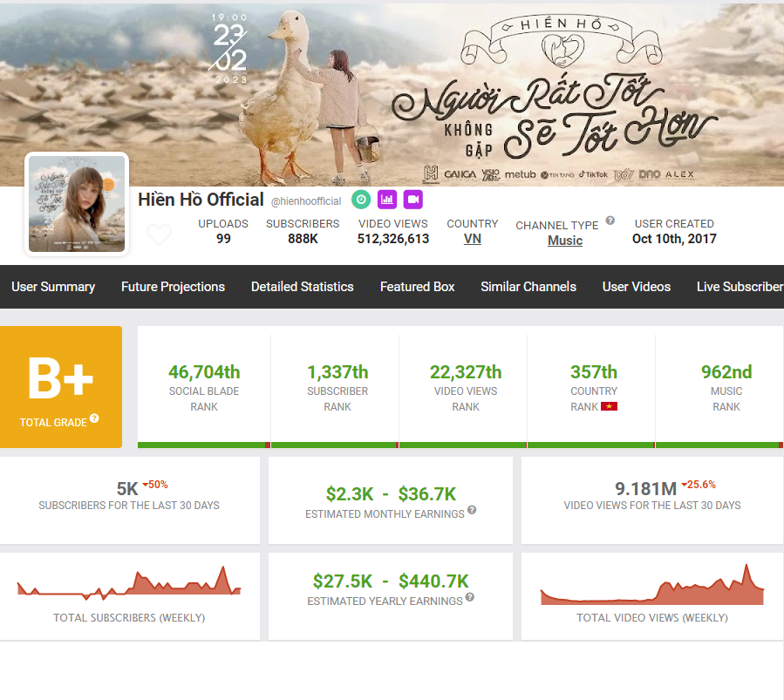The width and height of the screenshot is (784, 700).
Task: Click the 22,327th video views rank
Action: tap(466, 372)
